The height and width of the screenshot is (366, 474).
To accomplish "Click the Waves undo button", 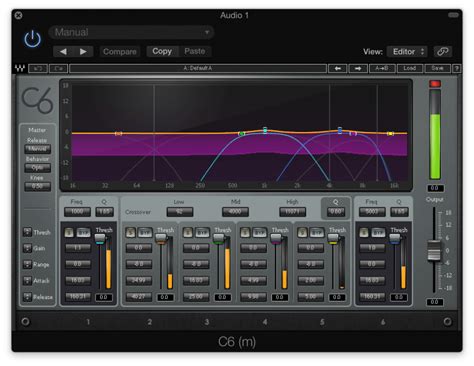I will coord(38,68).
